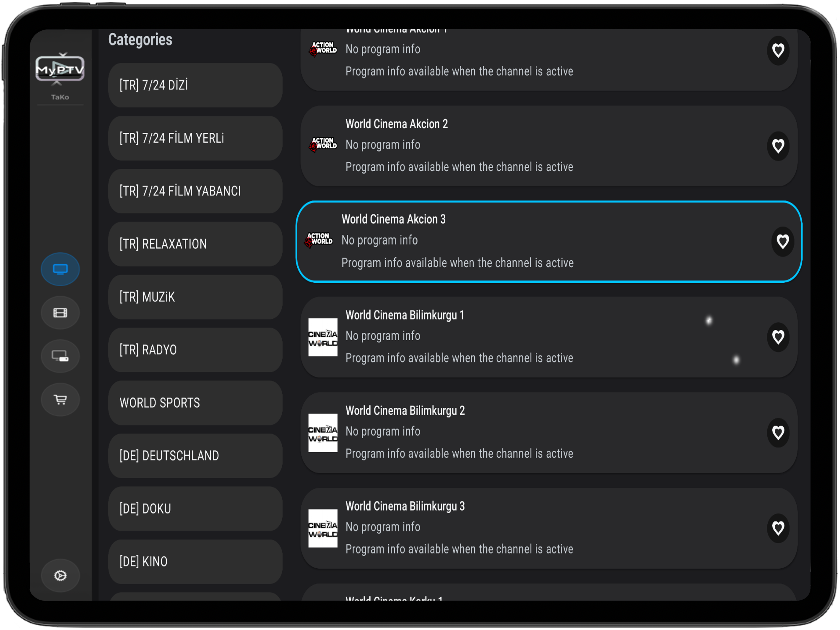Image resolution: width=840 pixels, height=630 pixels.
Task: Choose the [DE] DOKU category
Action: click(x=195, y=509)
